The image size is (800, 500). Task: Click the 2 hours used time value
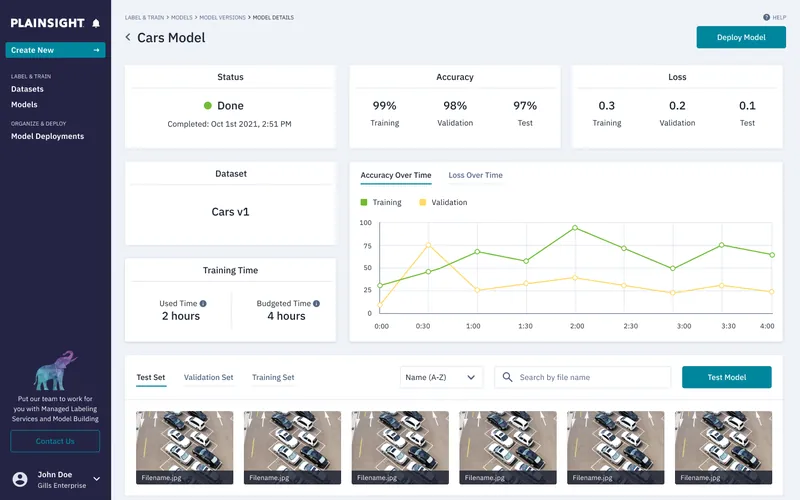click(181, 316)
